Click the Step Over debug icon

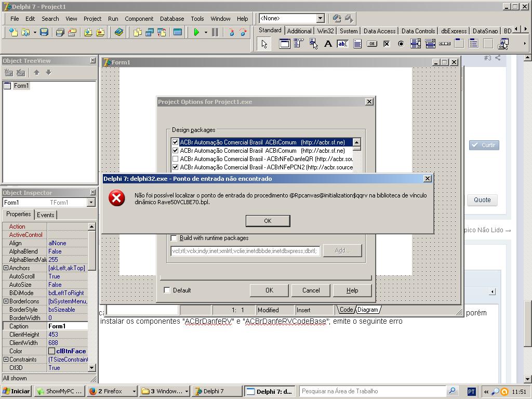tap(243, 32)
